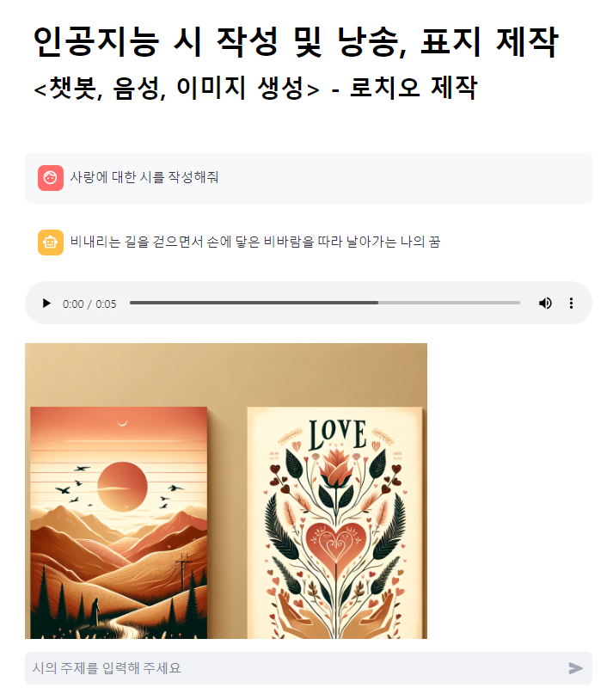Click the subtitle mentioning 로치오 제작
613x700 pixels.
(x=255, y=88)
